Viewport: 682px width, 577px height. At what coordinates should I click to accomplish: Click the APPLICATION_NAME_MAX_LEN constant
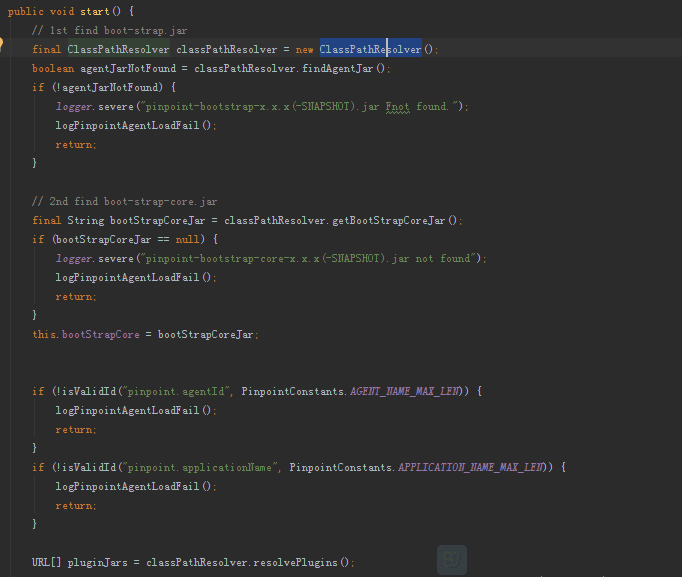pyautogui.click(x=470, y=467)
